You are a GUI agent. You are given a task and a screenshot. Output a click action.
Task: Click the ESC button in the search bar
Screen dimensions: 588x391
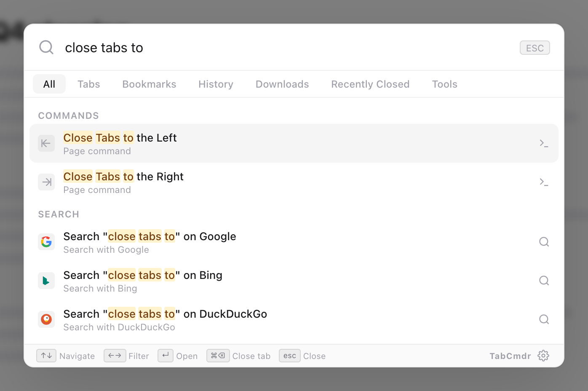(x=535, y=48)
